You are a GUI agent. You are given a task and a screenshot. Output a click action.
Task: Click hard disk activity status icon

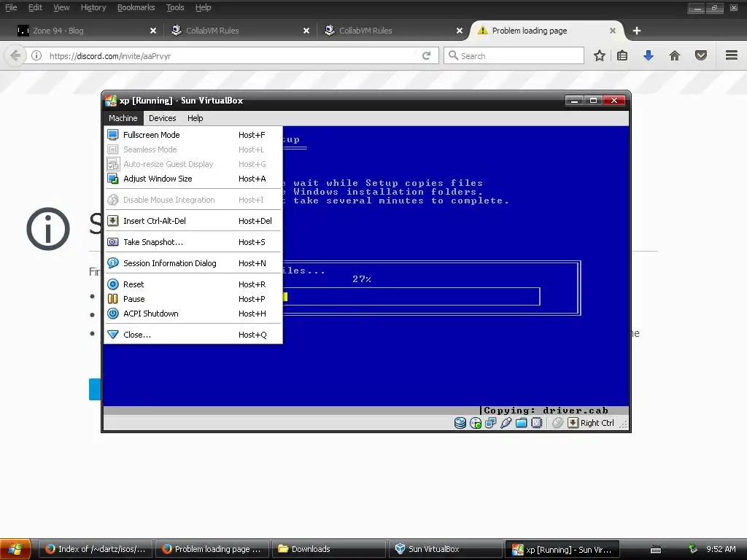click(x=460, y=423)
